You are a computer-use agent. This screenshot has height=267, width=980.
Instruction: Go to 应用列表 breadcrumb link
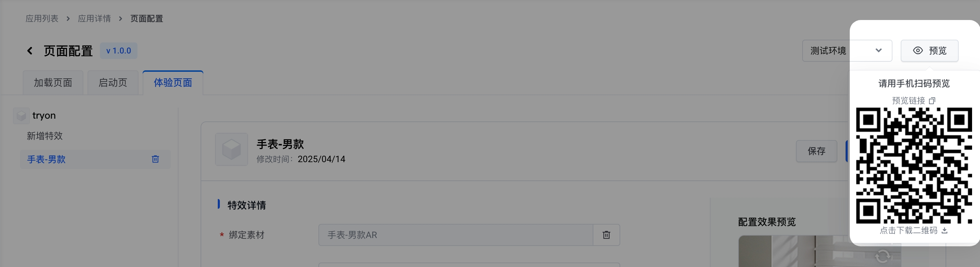click(x=42, y=19)
